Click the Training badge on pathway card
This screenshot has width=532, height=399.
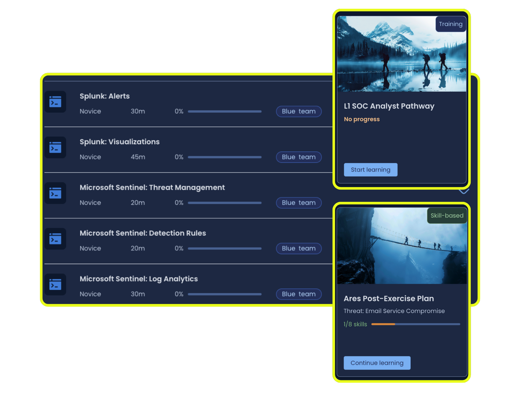coord(451,24)
